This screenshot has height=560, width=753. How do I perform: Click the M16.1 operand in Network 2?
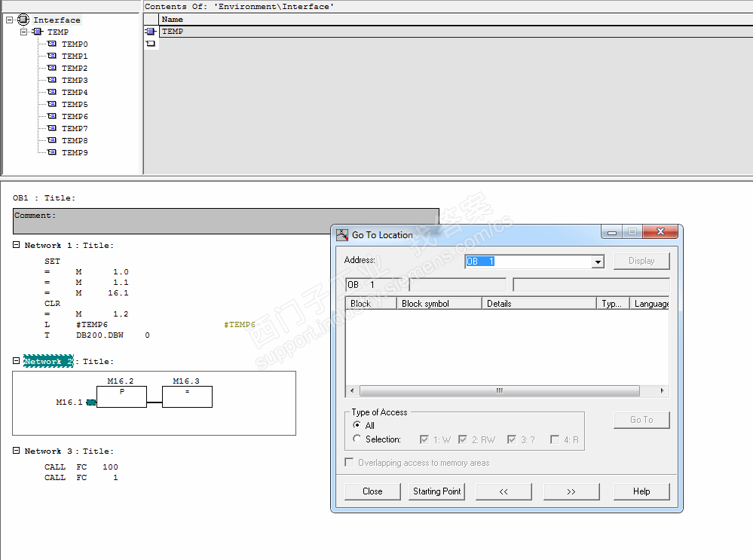(69, 402)
